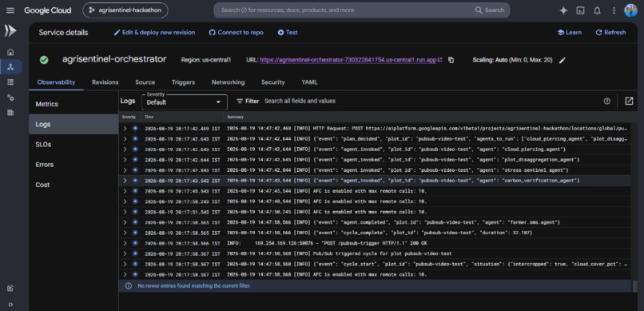Switch to the Triggers tab

point(183,82)
